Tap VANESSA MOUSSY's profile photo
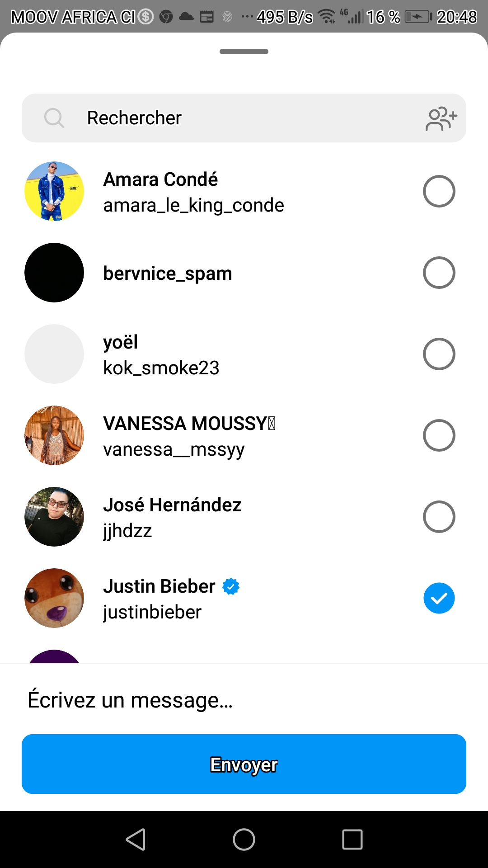Screen dimensions: 488x868 [54, 435]
